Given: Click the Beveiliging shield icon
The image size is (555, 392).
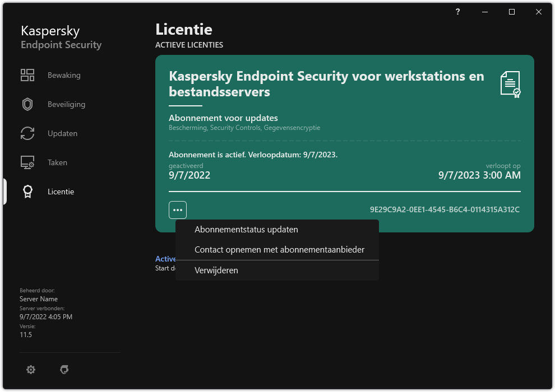Looking at the screenshot, I should 27,104.
